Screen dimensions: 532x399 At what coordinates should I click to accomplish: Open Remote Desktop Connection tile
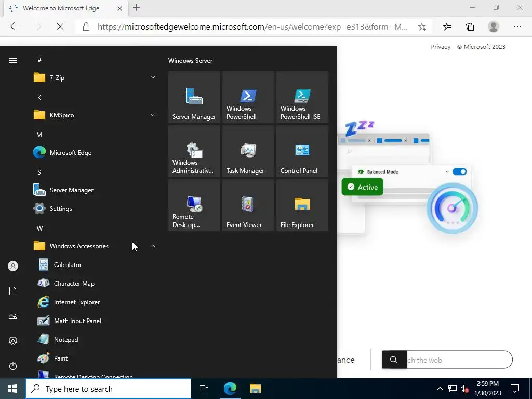[x=194, y=205]
